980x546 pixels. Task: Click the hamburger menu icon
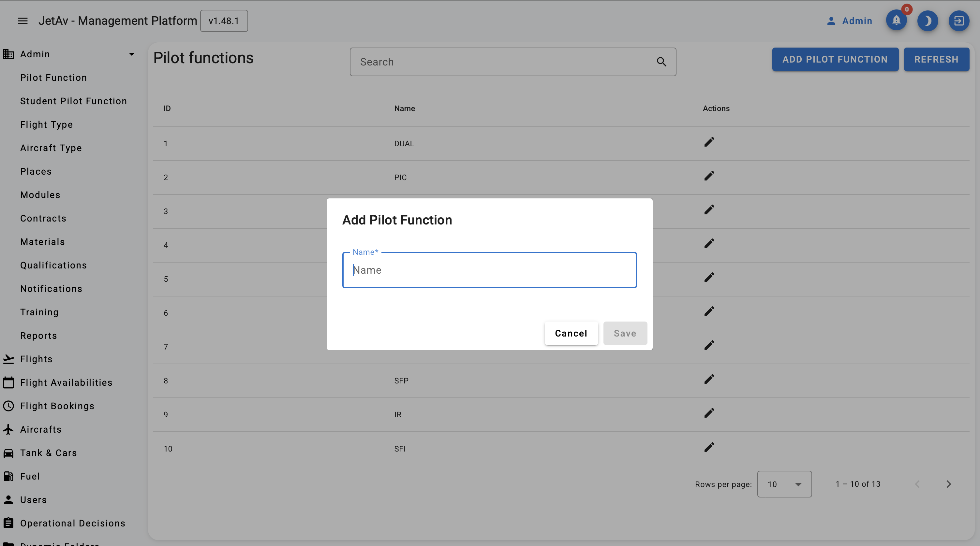[23, 21]
